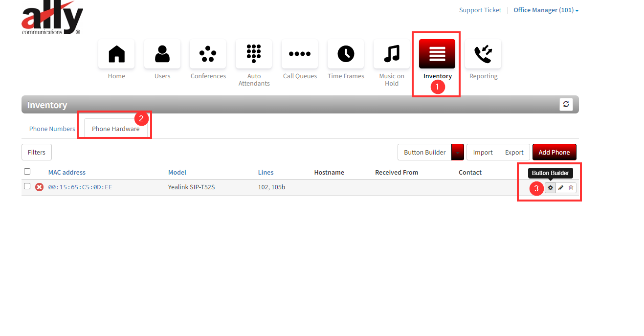Delete the phone using trash icon
The height and width of the screenshot is (336, 644).
[x=571, y=188]
